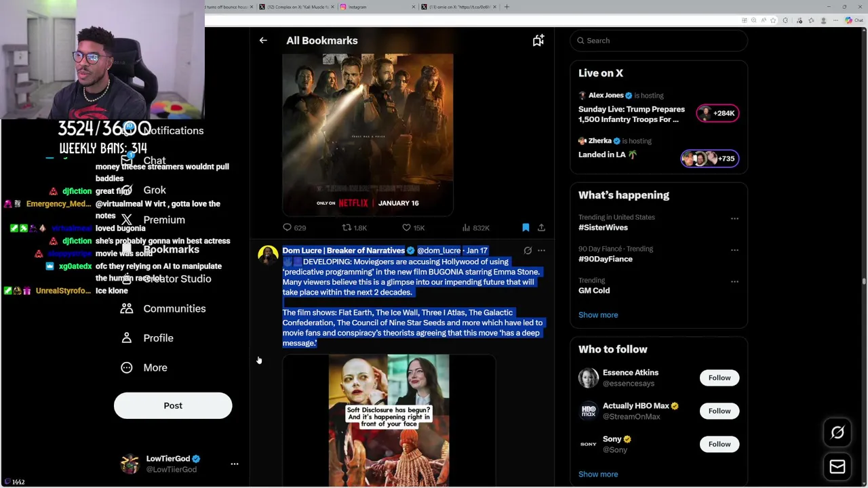Switch to the omie on X browser tab
868x488 pixels.
[x=458, y=7]
